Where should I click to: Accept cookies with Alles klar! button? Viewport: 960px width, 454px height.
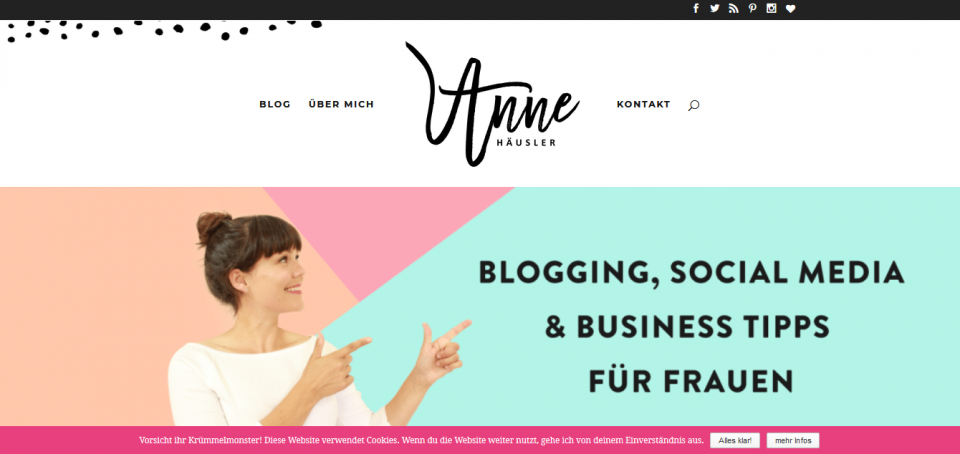click(735, 441)
